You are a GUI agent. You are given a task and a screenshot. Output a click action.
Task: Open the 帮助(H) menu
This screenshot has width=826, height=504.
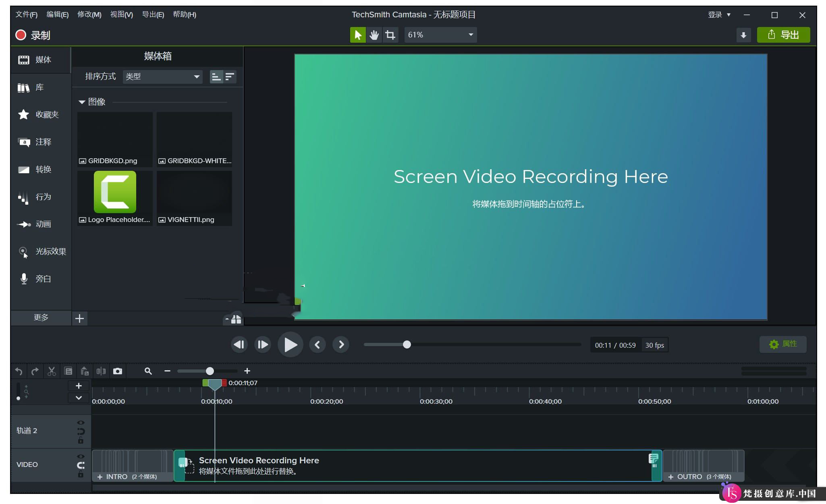point(185,15)
